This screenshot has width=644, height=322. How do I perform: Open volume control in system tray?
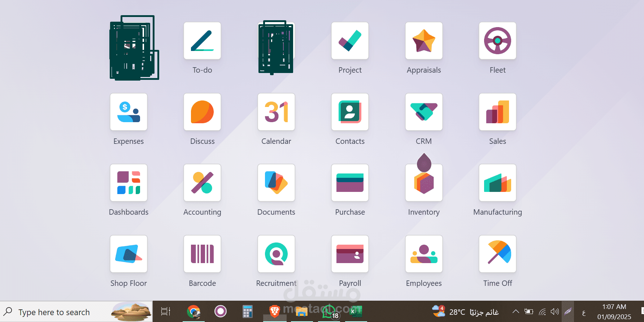point(555,311)
